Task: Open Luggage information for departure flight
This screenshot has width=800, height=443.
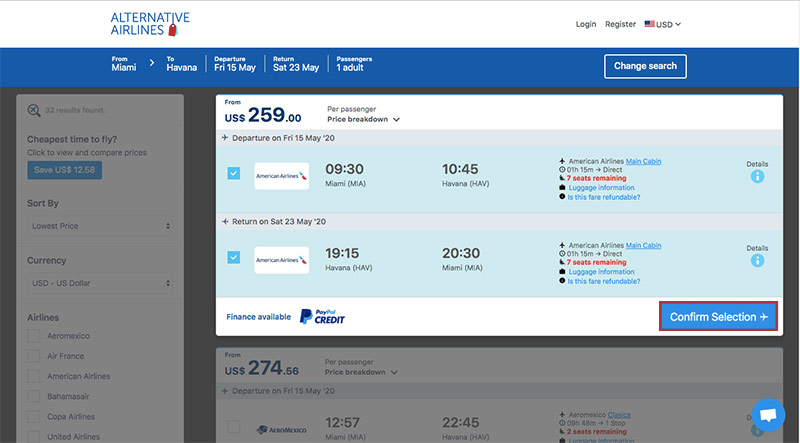Action: coord(602,188)
